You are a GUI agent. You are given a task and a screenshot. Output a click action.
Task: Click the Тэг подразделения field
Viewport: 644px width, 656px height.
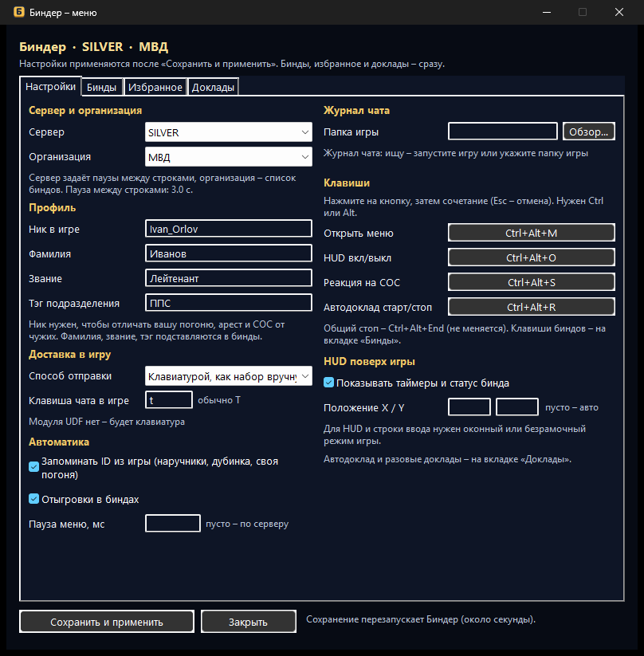pos(229,303)
